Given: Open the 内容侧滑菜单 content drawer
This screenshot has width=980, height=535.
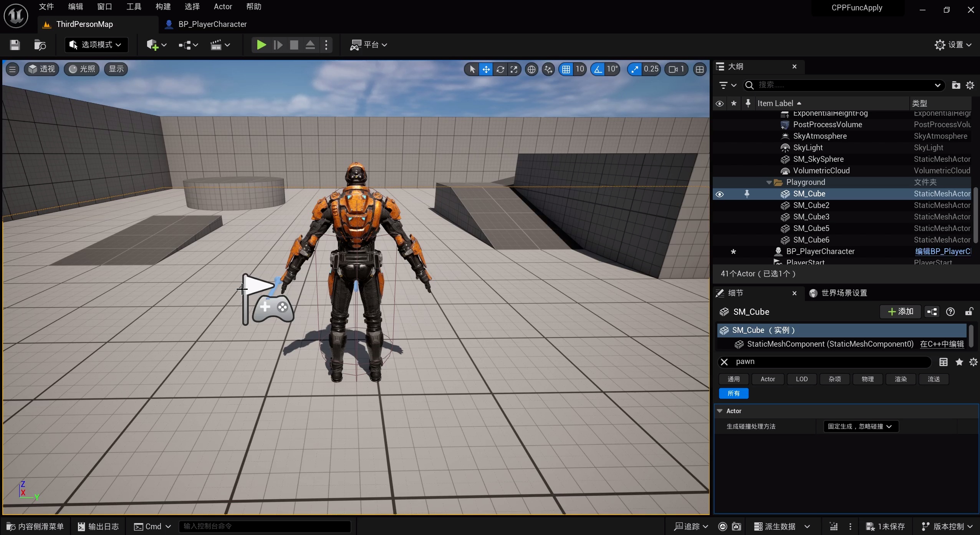Looking at the screenshot, I should 35,527.
